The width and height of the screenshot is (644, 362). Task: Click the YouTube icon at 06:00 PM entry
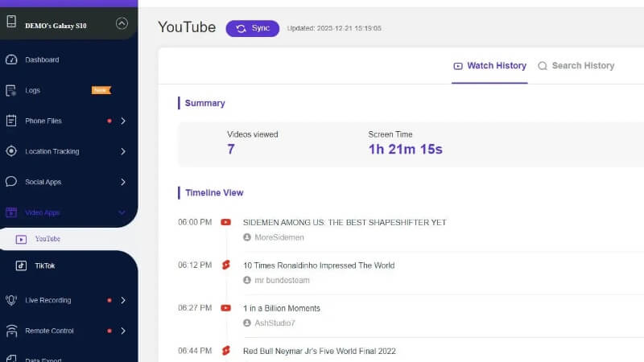tap(225, 223)
